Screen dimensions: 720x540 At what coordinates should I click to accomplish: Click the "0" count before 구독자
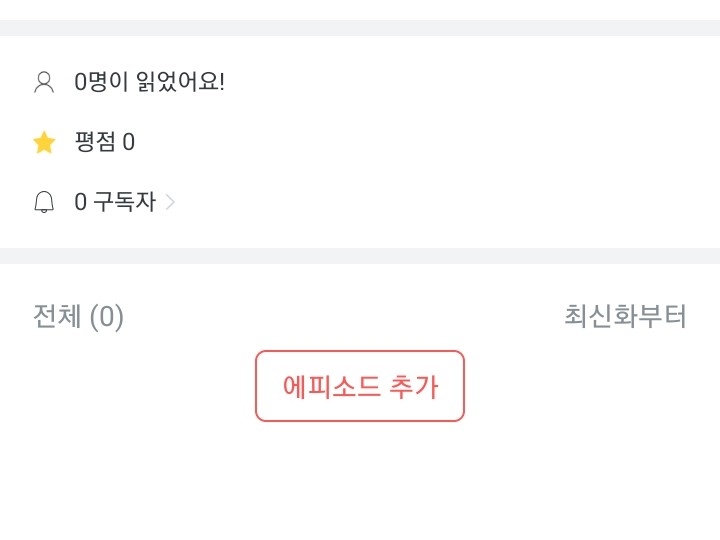coord(81,202)
